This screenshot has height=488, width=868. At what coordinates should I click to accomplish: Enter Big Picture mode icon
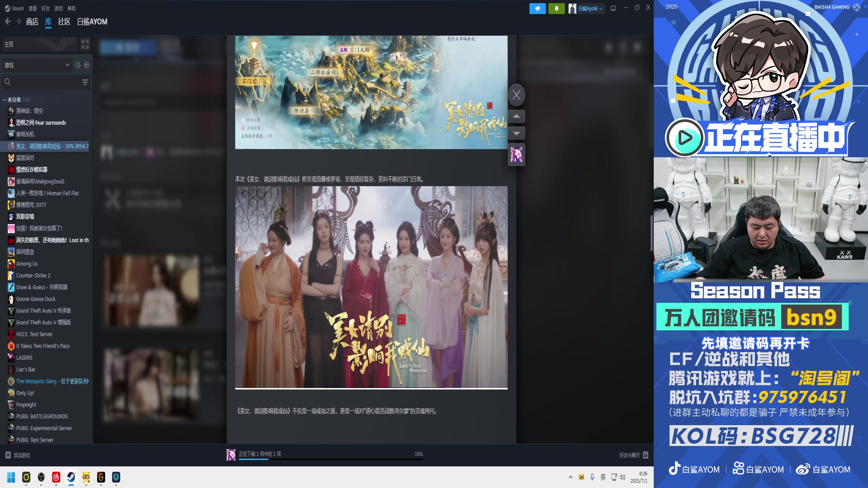click(x=613, y=8)
